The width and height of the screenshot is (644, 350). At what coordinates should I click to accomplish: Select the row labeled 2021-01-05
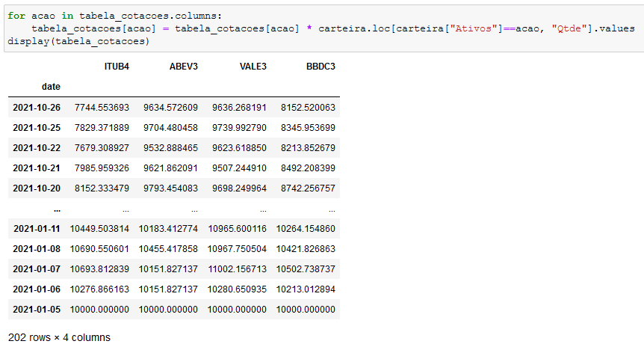pos(174,310)
